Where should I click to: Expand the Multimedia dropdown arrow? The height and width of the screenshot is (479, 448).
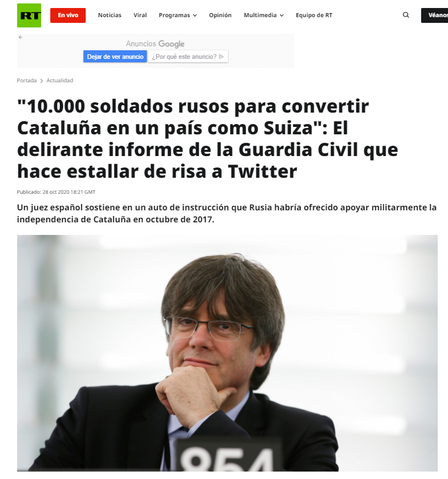(282, 15)
